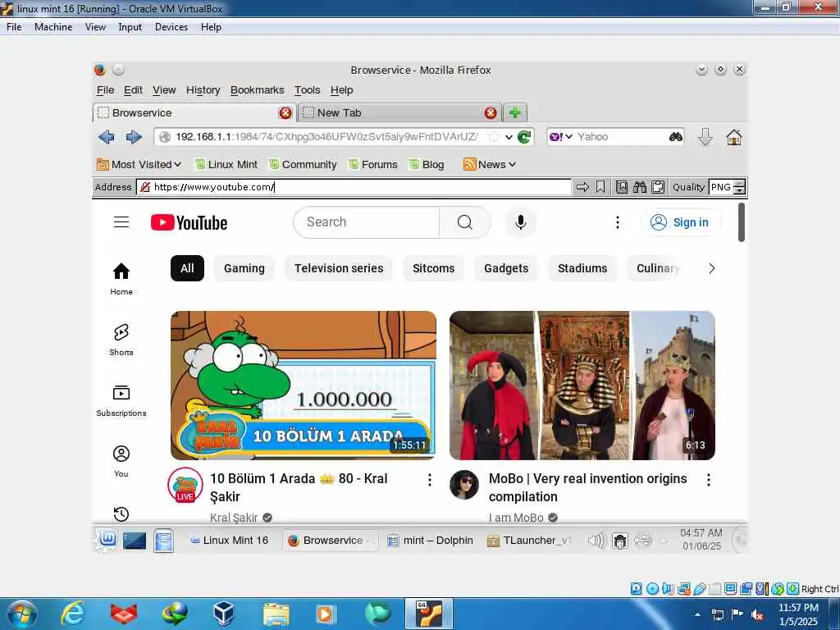Image resolution: width=840 pixels, height=630 pixels.
Task: Open the Forums bookmark link
Action: click(373, 164)
